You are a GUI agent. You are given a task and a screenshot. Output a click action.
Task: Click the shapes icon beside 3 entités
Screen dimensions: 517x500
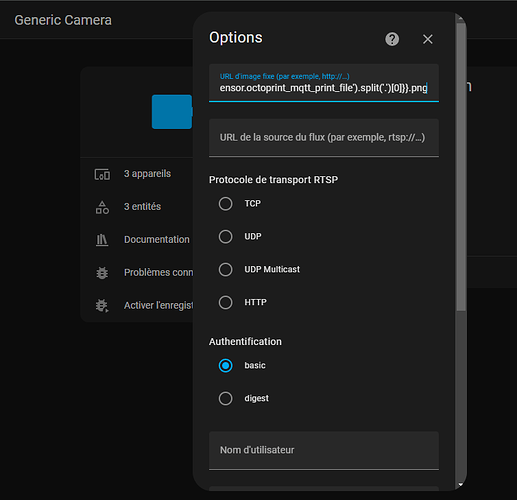point(102,207)
